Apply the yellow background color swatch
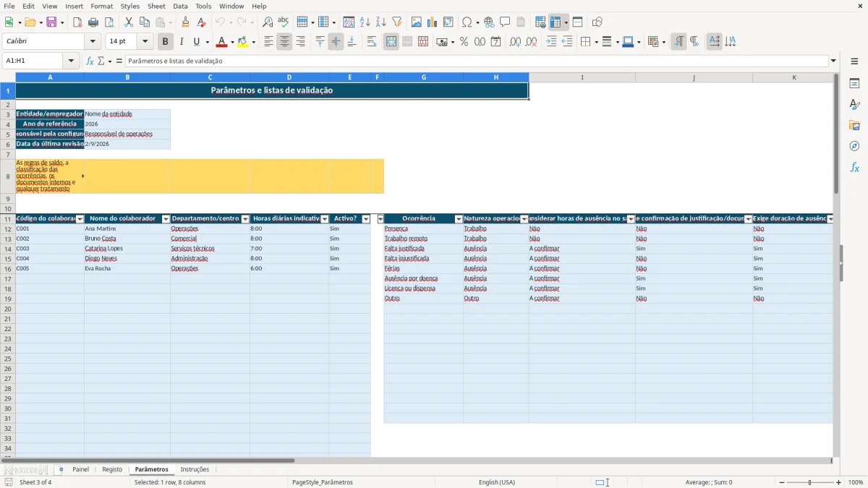Viewport: 868px width, 488px height. click(242, 42)
